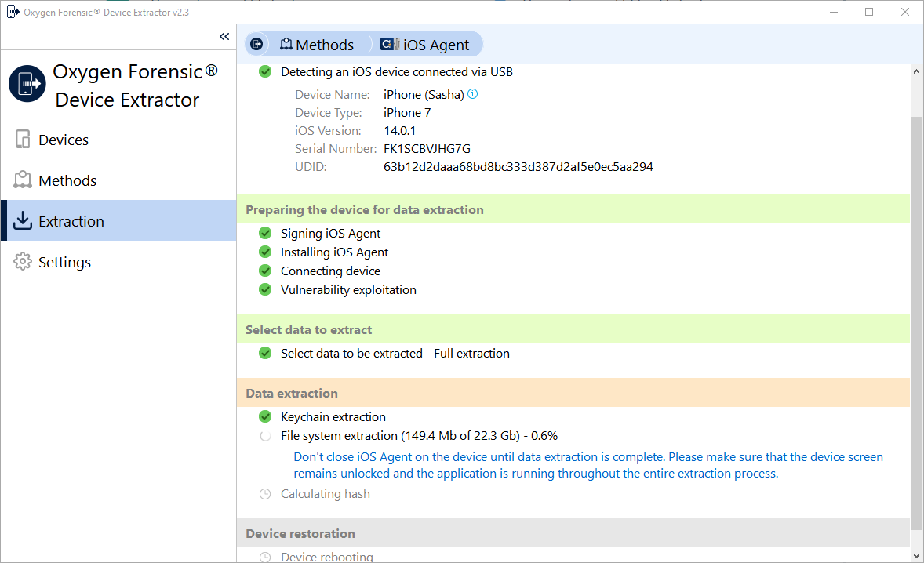The height and width of the screenshot is (563, 924).
Task: Click green check beside Select data to be extracted
Action: point(265,354)
